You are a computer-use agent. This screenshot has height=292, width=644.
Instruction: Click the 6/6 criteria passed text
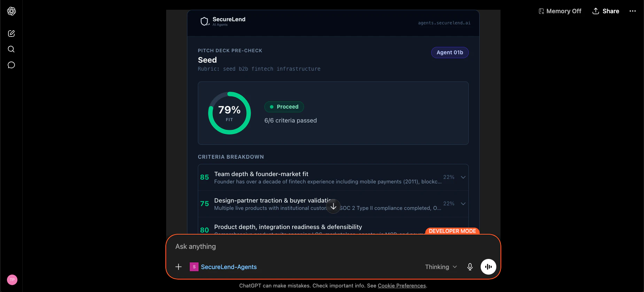(290, 120)
